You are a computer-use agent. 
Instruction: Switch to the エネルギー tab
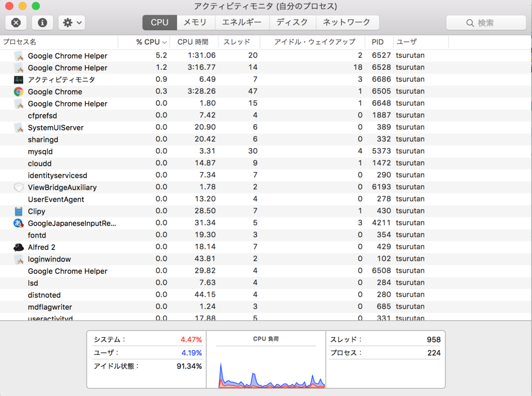(x=242, y=22)
